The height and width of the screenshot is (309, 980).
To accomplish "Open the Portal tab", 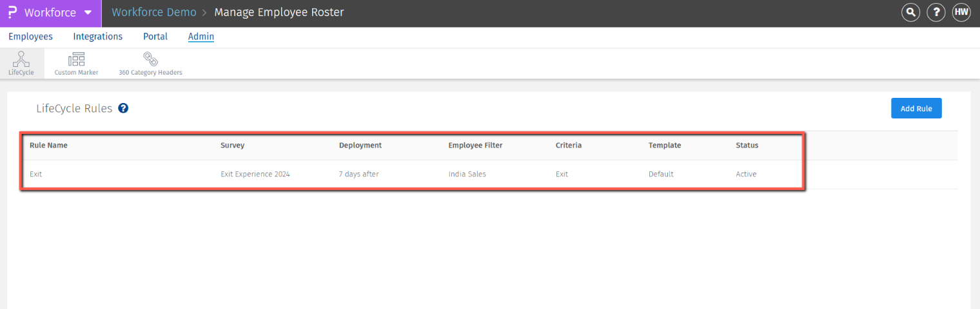I will tap(155, 37).
